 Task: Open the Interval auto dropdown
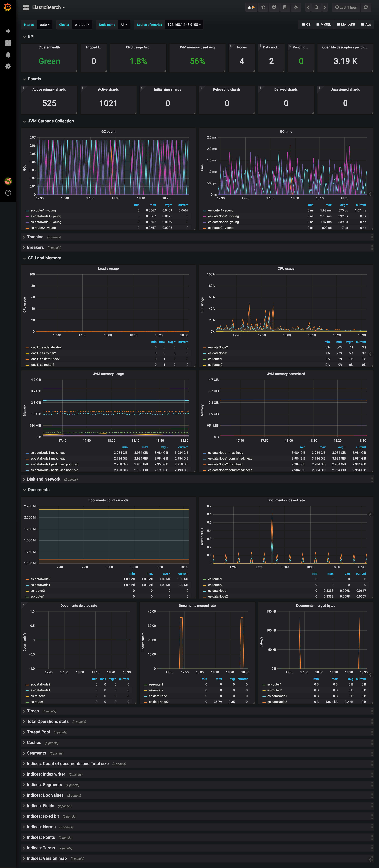point(45,25)
